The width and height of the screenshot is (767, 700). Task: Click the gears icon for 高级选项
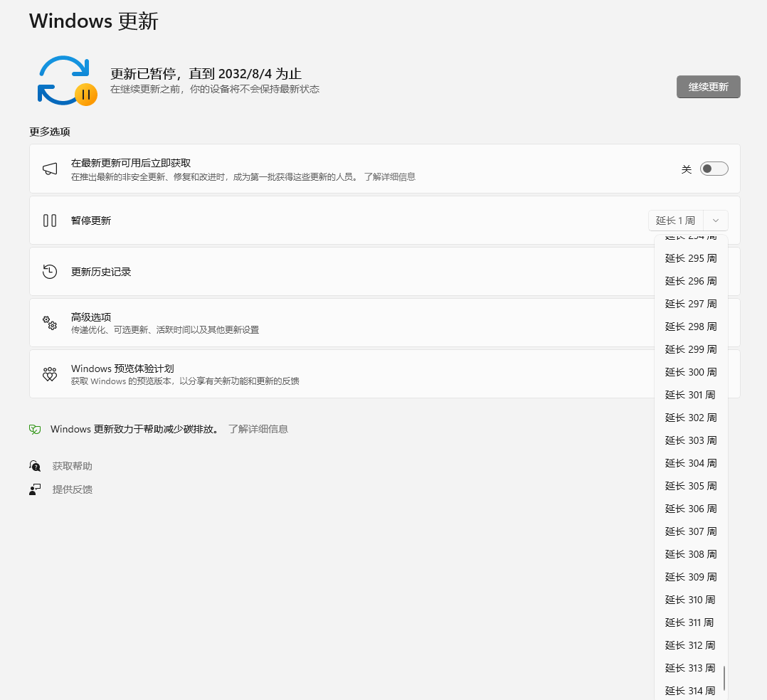(x=50, y=323)
